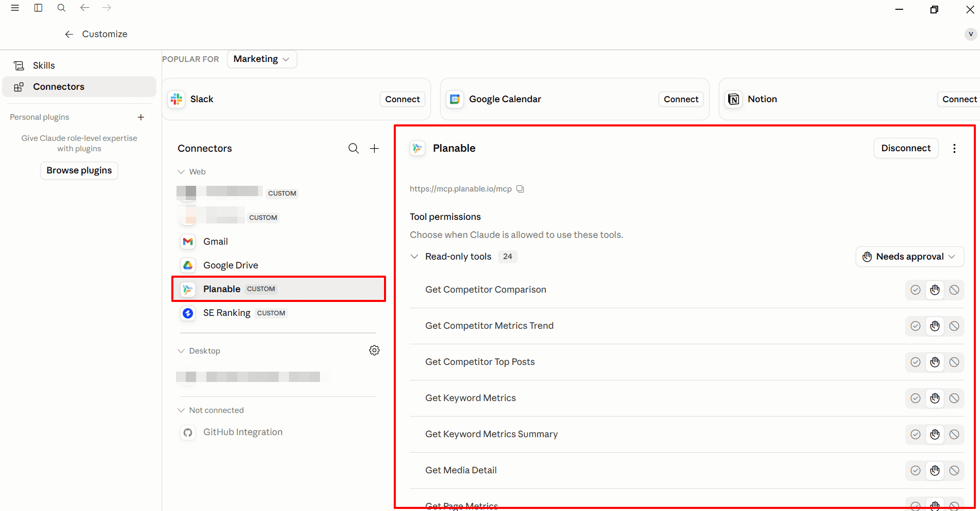Click the title bar forward arrow
Screen dimensions: 980x511
pos(107,8)
